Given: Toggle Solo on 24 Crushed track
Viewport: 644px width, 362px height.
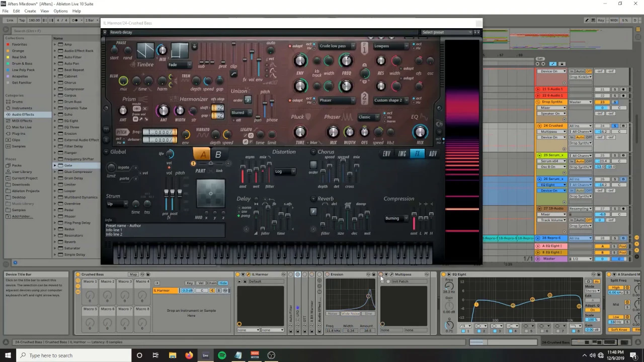Looking at the screenshot, I should 615,126.
